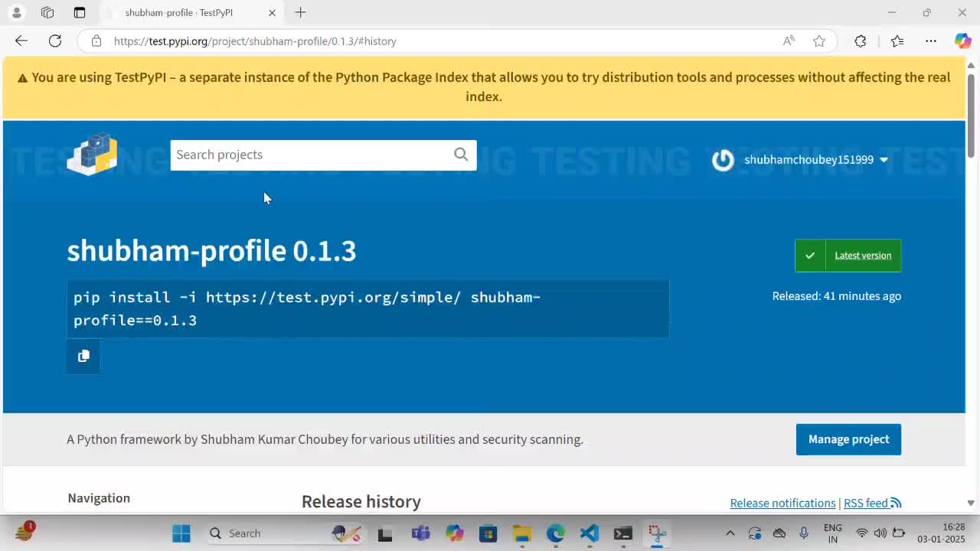980x551 pixels.
Task: Copy the pip install command
Action: point(83,356)
